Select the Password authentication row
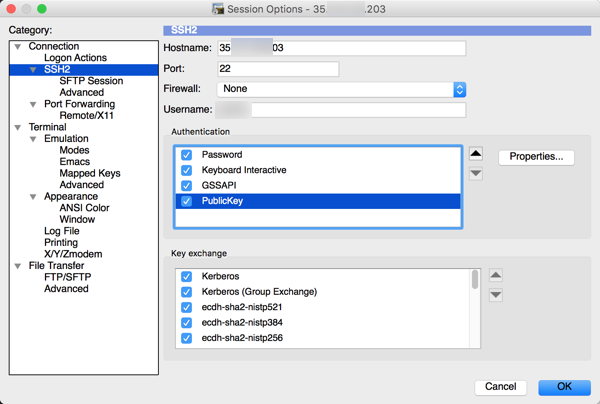600x404 pixels. click(x=318, y=155)
